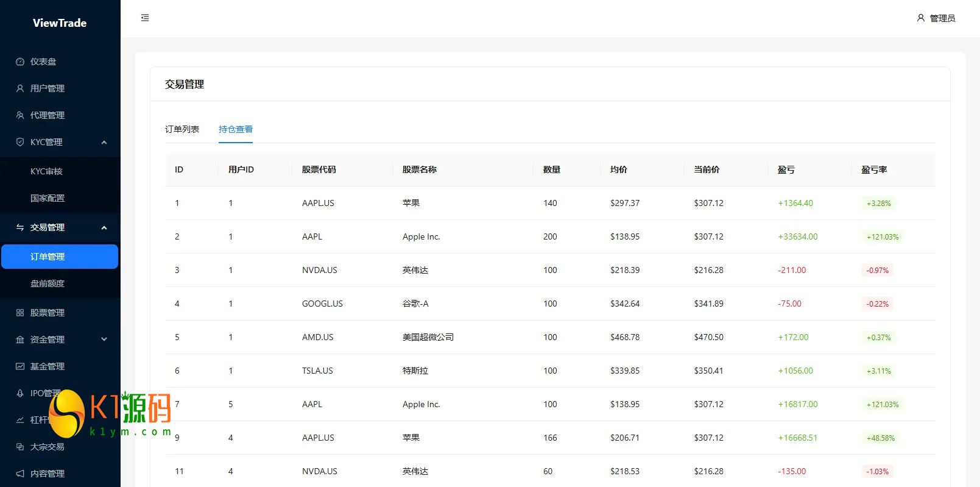Collapse the sidebar with the menu fold icon

click(x=145, y=18)
